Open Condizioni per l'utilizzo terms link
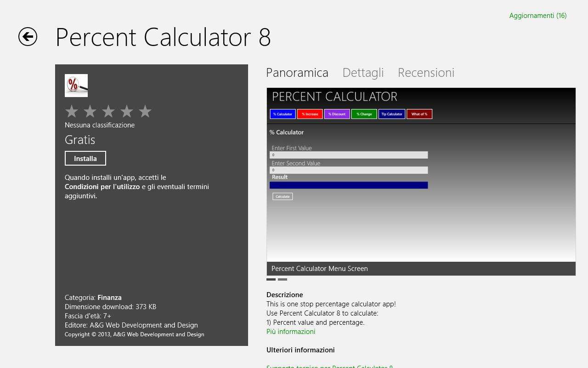Viewport: 588px width, 368px height. pos(102,187)
